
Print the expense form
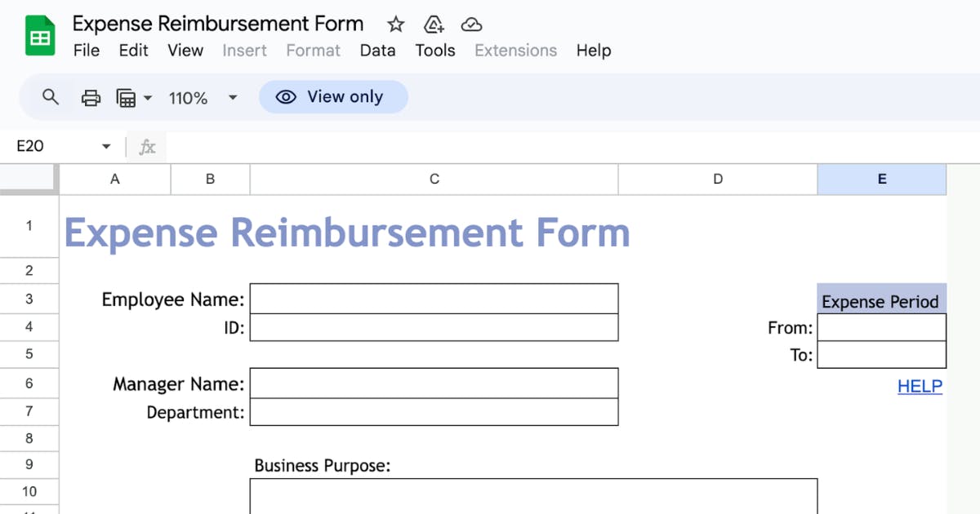(x=91, y=97)
